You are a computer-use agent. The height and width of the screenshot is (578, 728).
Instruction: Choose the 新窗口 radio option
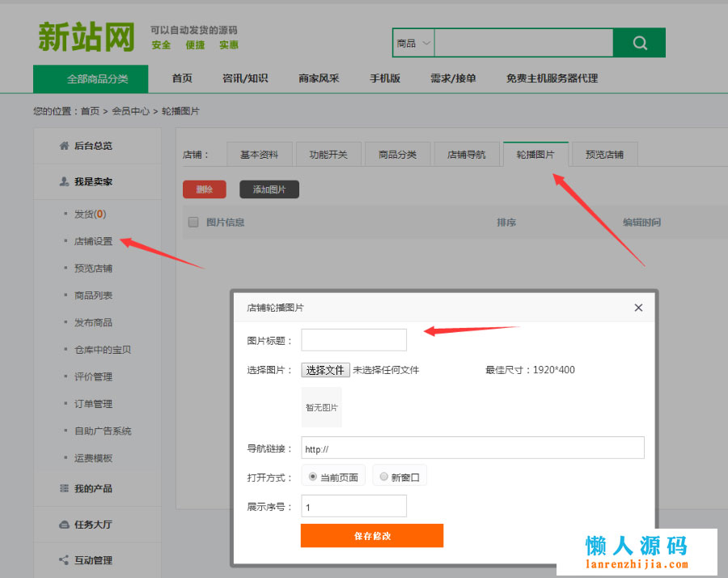[x=384, y=477]
